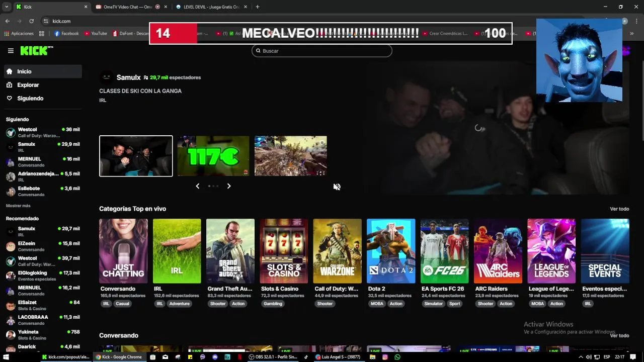The width and height of the screenshot is (644, 362).
Task: Click the Adventure tag under IRL
Action: click(179, 304)
